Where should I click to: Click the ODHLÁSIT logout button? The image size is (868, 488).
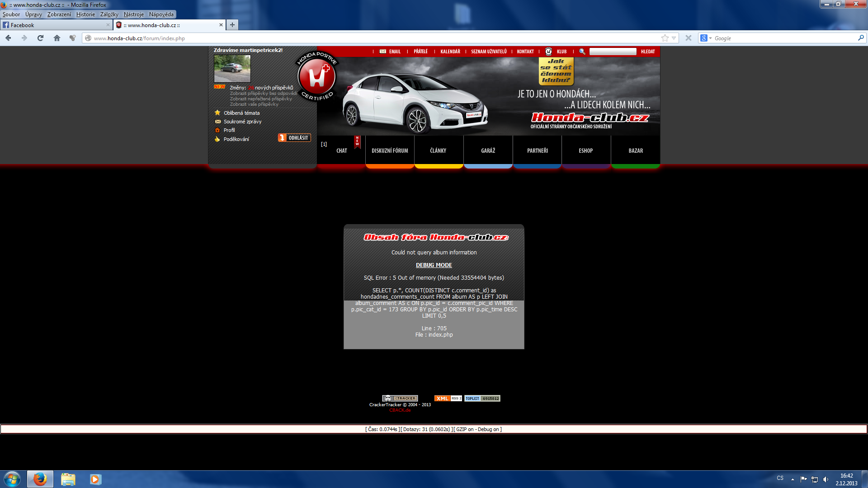coord(294,138)
